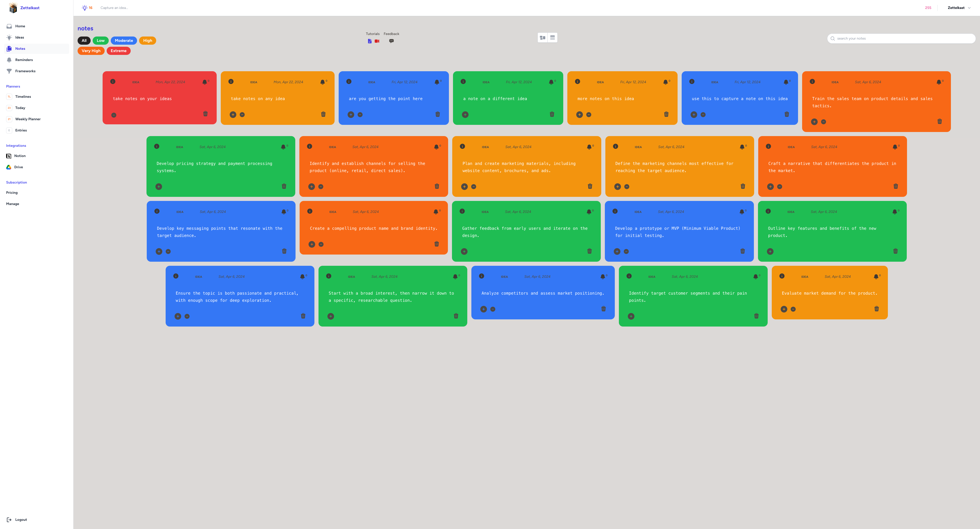Filter notes by High priority
Viewport: 980px width, 529px height.
click(x=148, y=41)
